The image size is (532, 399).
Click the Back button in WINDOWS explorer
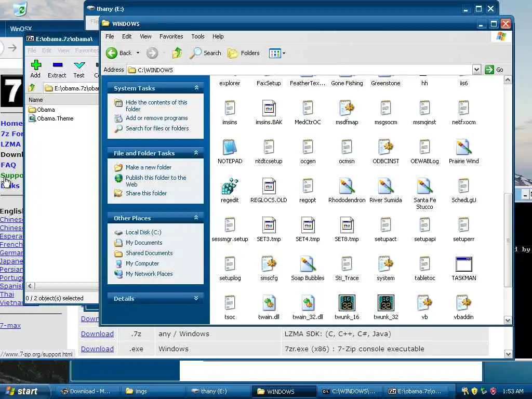[119, 53]
